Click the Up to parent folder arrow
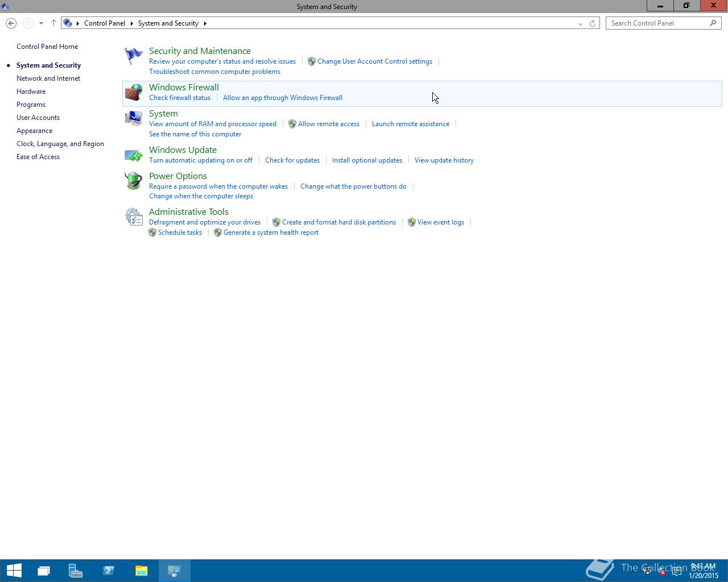The width and height of the screenshot is (728, 582). 53,23
